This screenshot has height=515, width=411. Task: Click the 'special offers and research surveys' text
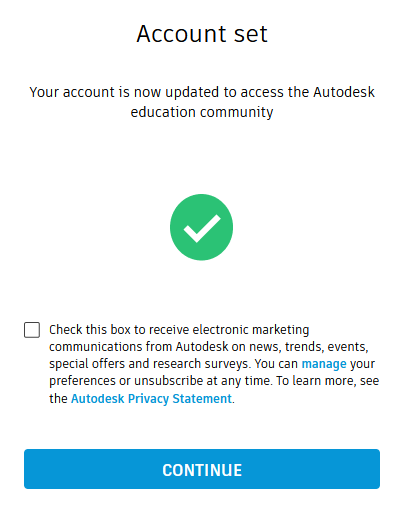pos(149,364)
